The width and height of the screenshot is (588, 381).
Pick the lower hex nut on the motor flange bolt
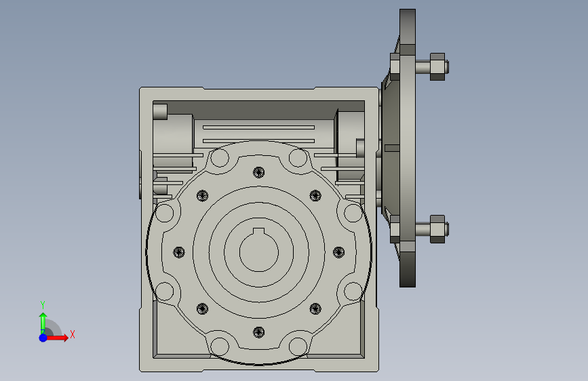click(437, 229)
